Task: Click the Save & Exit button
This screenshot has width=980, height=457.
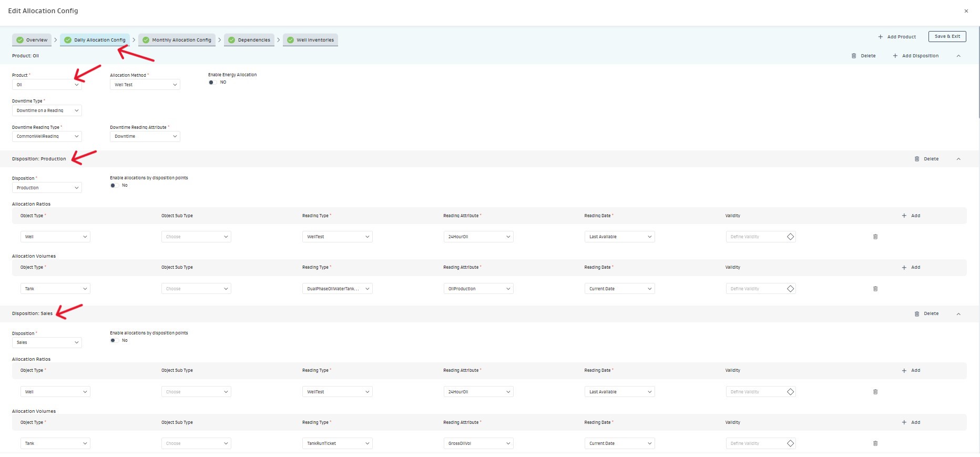Action: (947, 36)
